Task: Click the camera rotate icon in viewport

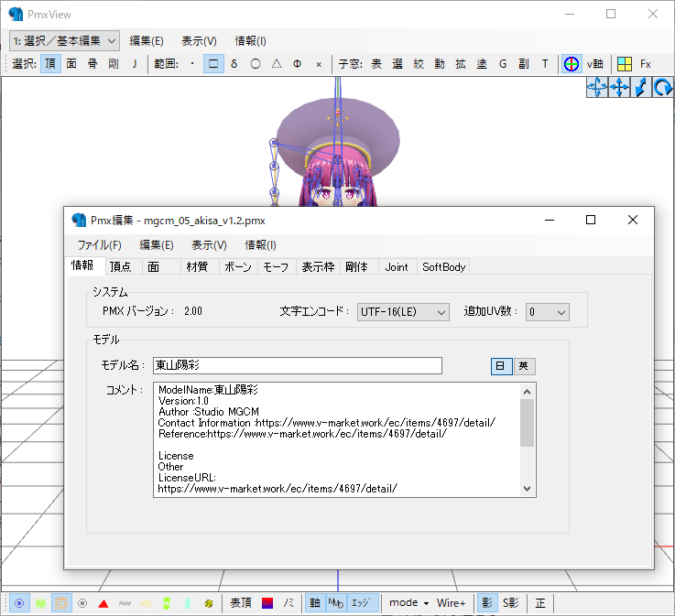Action: point(663,88)
